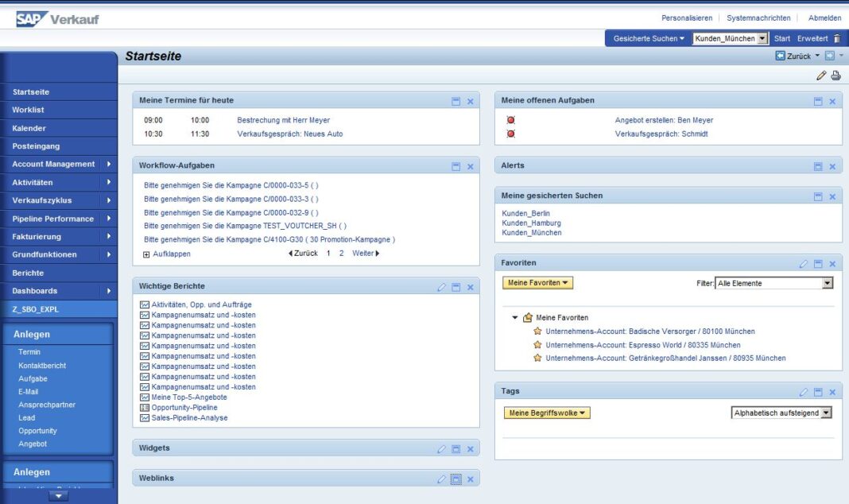849x504 pixels.
Task: Click Opportunity-Pipeline report icon
Action: (x=145, y=408)
